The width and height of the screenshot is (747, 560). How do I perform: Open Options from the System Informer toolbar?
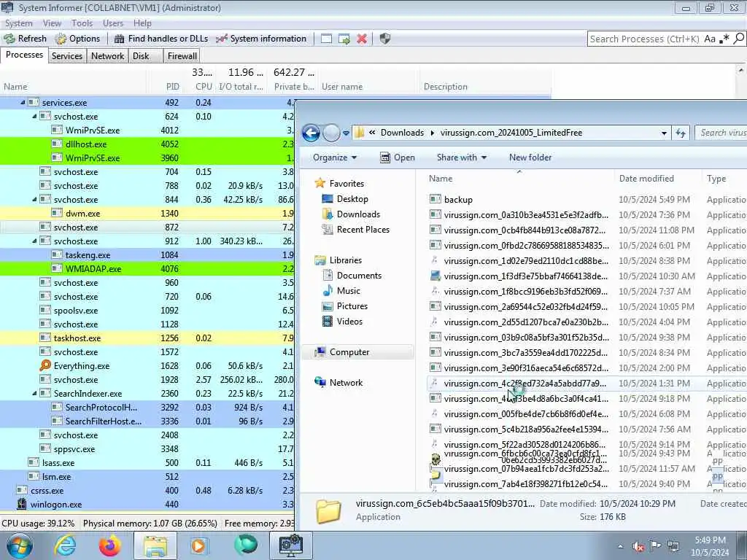[x=77, y=39]
